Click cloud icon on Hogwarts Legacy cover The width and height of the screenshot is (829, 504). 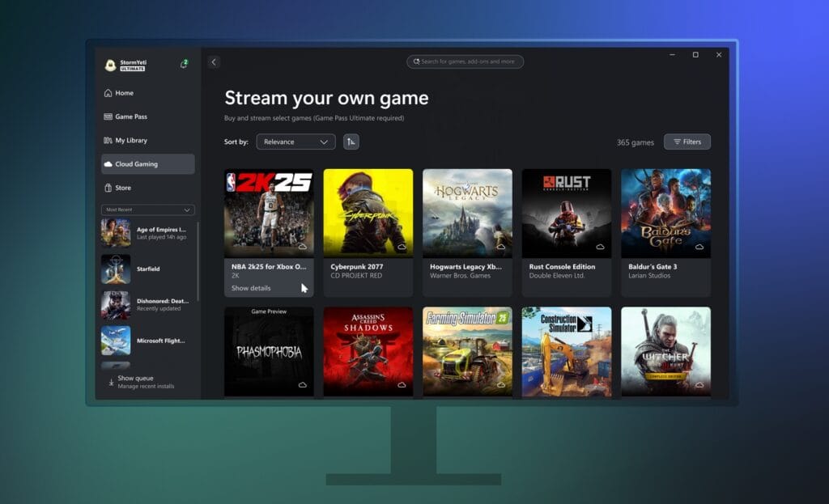500,247
